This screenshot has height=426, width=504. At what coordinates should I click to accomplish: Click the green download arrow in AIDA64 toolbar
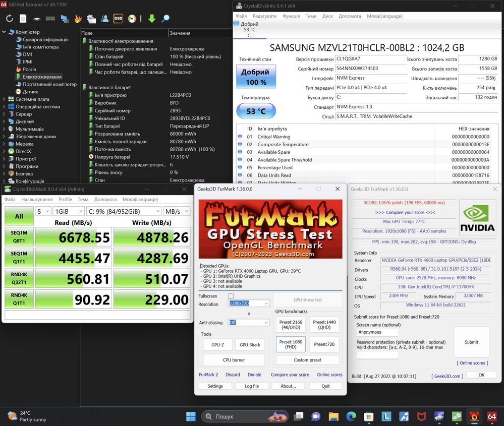[152, 19]
